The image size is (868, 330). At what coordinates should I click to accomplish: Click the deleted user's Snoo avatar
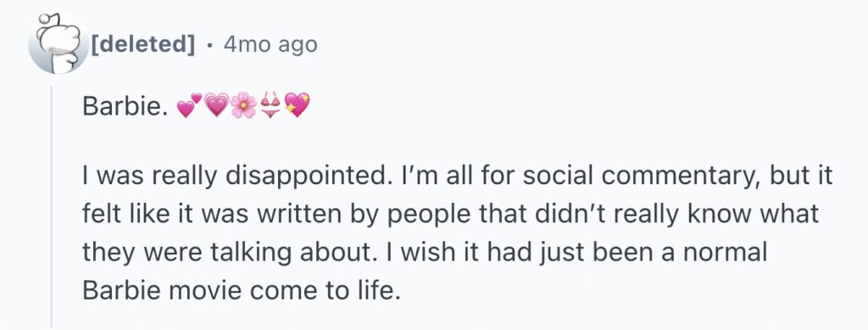58,44
